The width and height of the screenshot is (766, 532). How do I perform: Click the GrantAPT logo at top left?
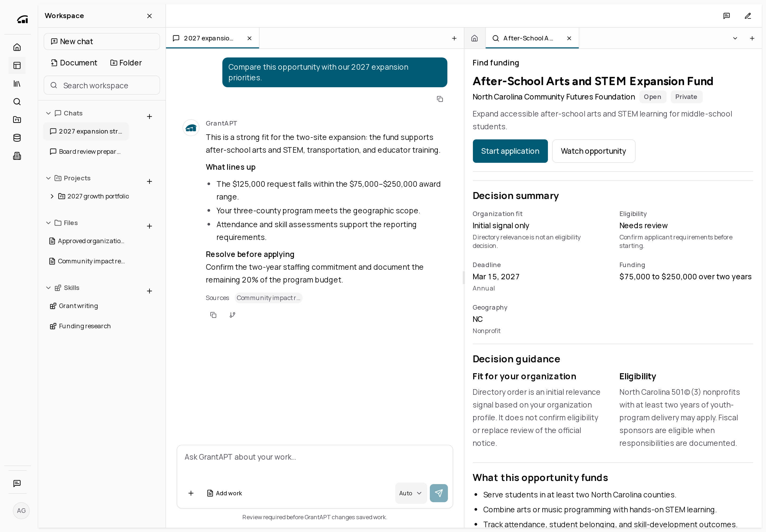click(x=22, y=19)
